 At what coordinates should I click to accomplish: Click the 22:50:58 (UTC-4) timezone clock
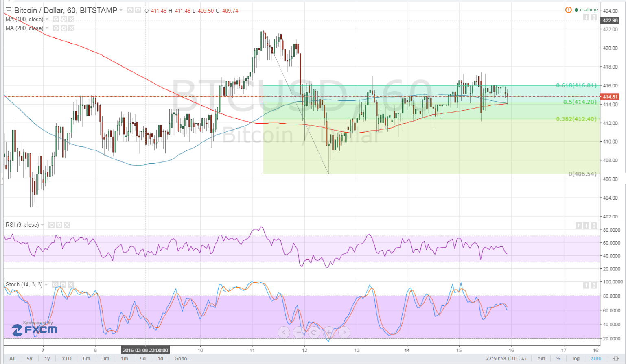pos(506,359)
